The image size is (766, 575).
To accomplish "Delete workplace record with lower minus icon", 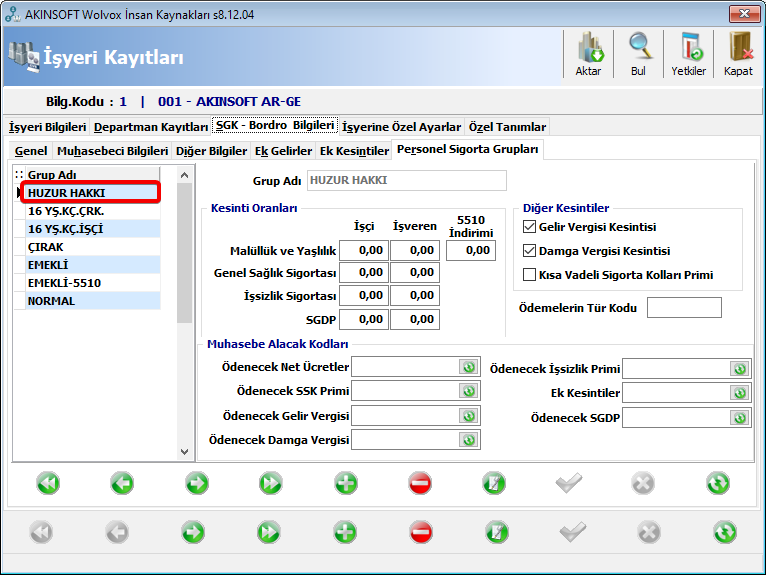I will click(421, 532).
